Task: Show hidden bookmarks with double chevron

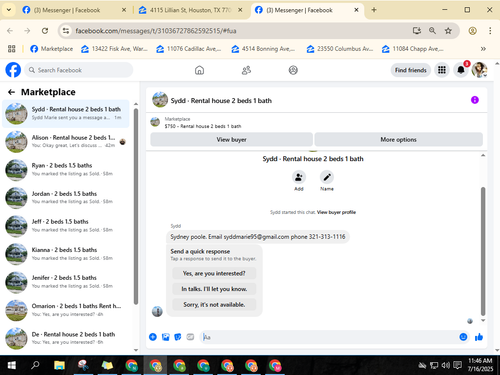Action: [483, 49]
